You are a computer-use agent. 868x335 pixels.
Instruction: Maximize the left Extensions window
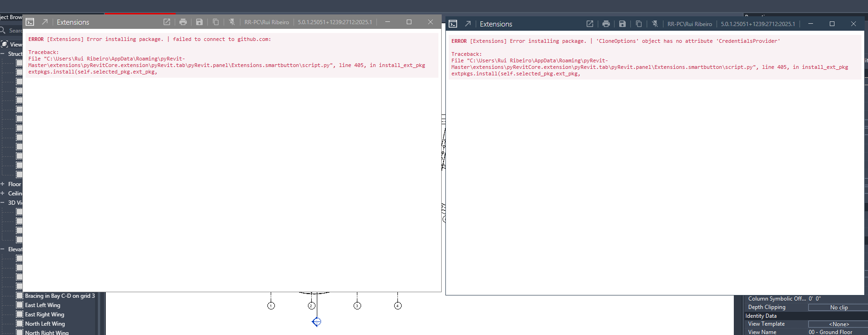409,22
